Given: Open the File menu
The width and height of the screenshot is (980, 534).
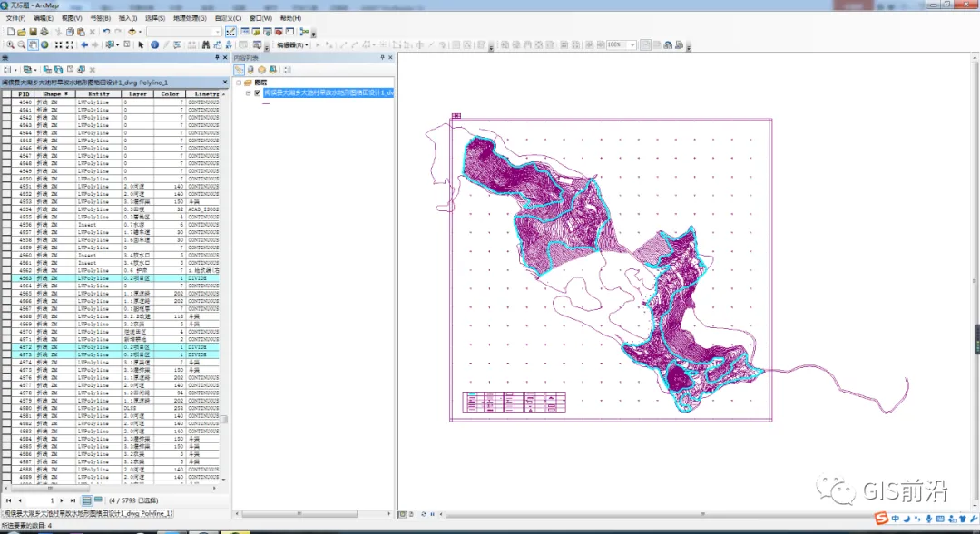Looking at the screenshot, I should click(x=15, y=18).
